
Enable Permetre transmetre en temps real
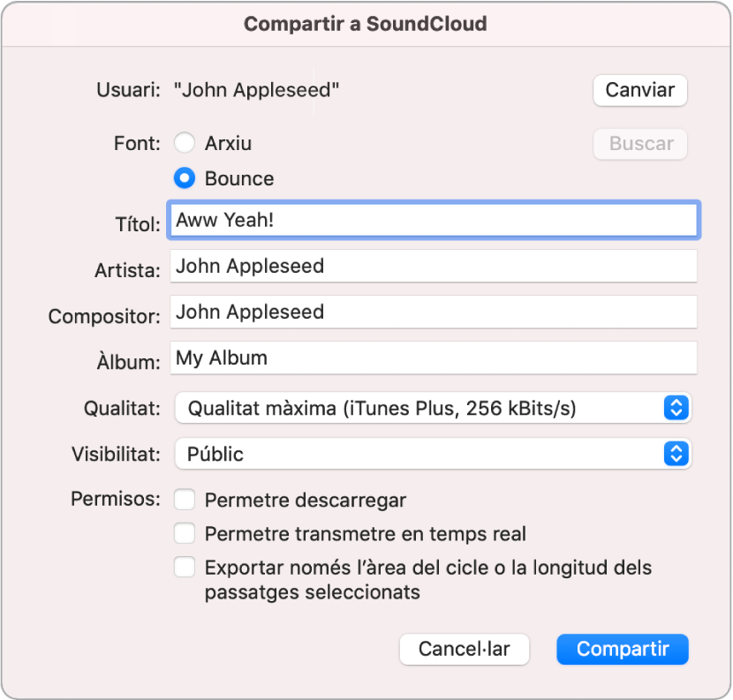pos(185,533)
